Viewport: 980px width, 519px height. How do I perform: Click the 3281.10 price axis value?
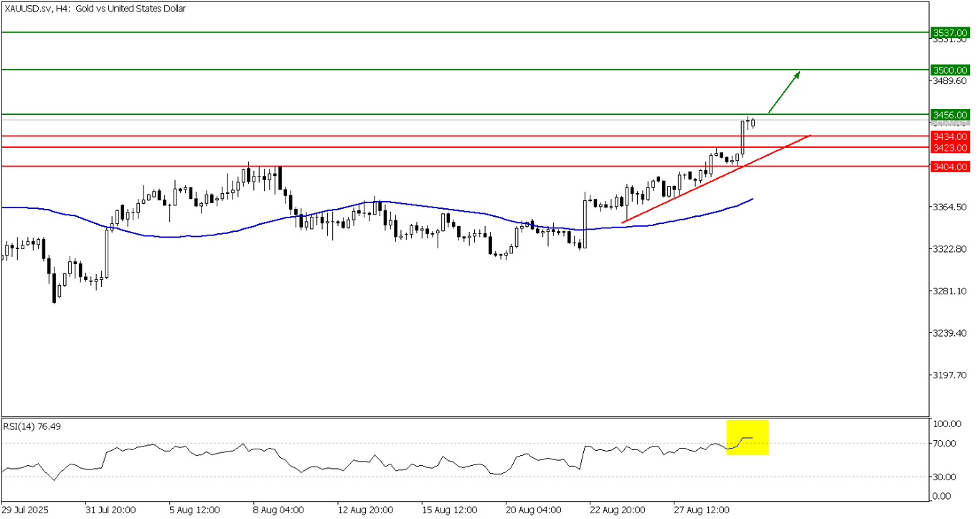[948, 291]
